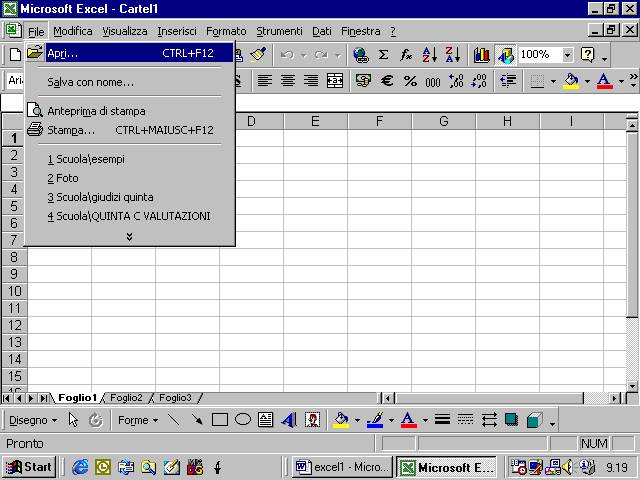Click the Windows Start button
Image resolution: width=640 pixels, height=480 pixels.
coord(29,467)
